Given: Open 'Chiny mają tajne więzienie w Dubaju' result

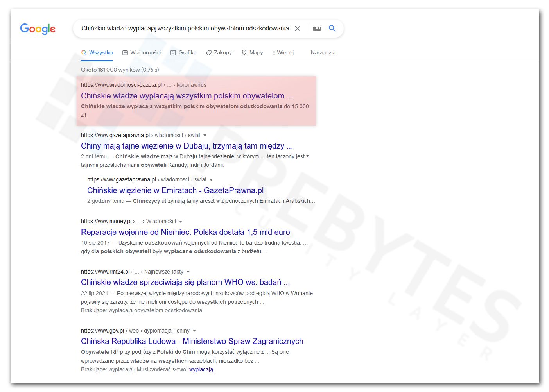Looking at the screenshot, I should point(187,146).
